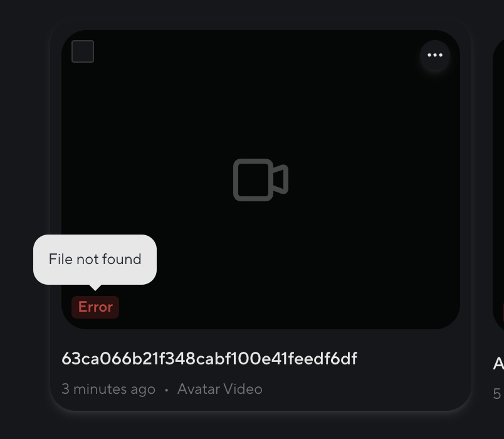Open the three-dot more options menu

pyautogui.click(x=435, y=55)
